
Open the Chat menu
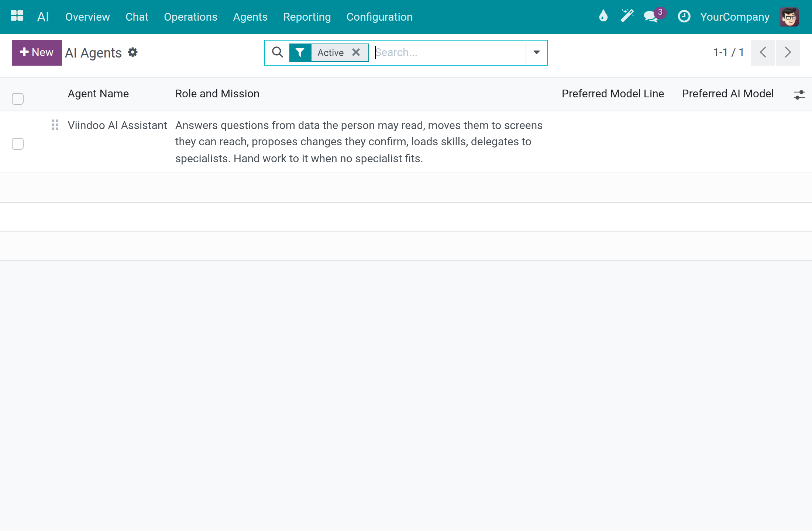137,17
